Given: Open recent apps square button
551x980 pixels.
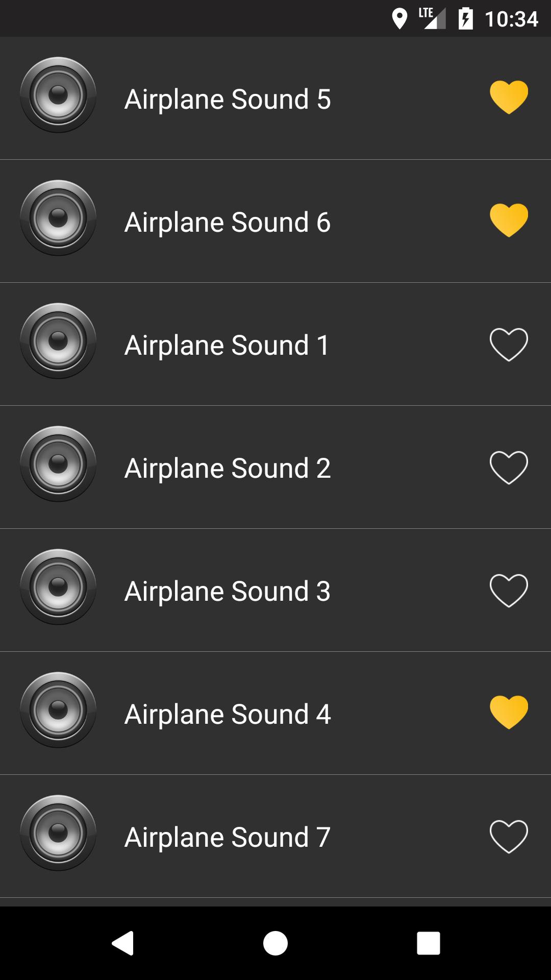Looking at the screenshot, I should (429, 943).
